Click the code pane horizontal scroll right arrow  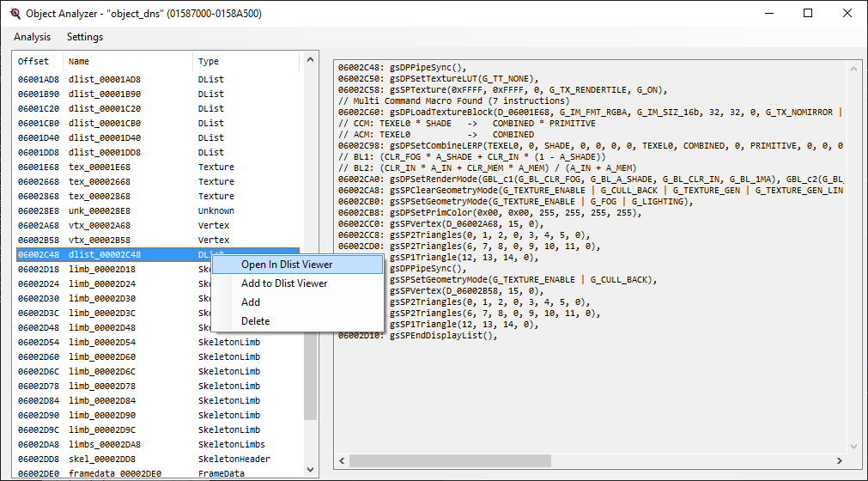pos(839,460)
